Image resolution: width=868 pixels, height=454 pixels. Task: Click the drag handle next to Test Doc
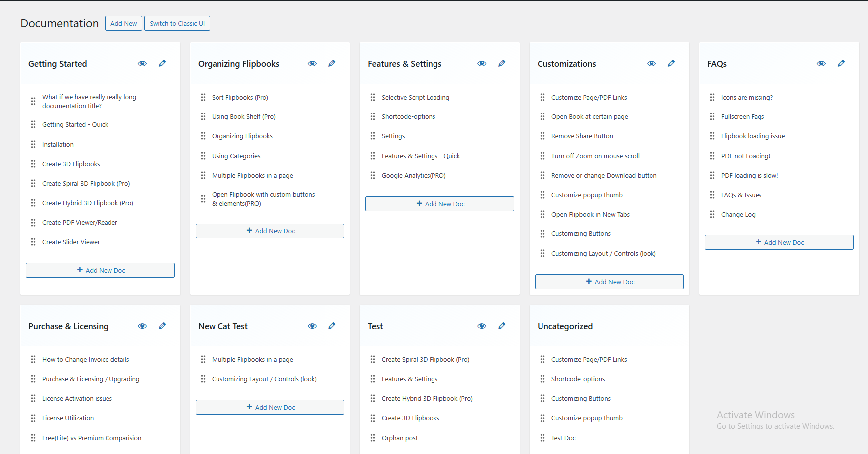pos(542,438)
